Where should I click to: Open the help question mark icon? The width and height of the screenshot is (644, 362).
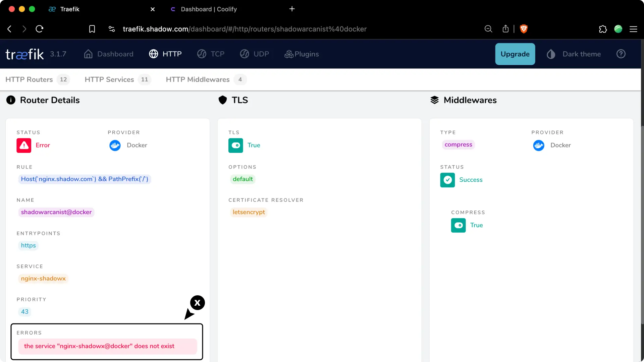tap(621, 54)
